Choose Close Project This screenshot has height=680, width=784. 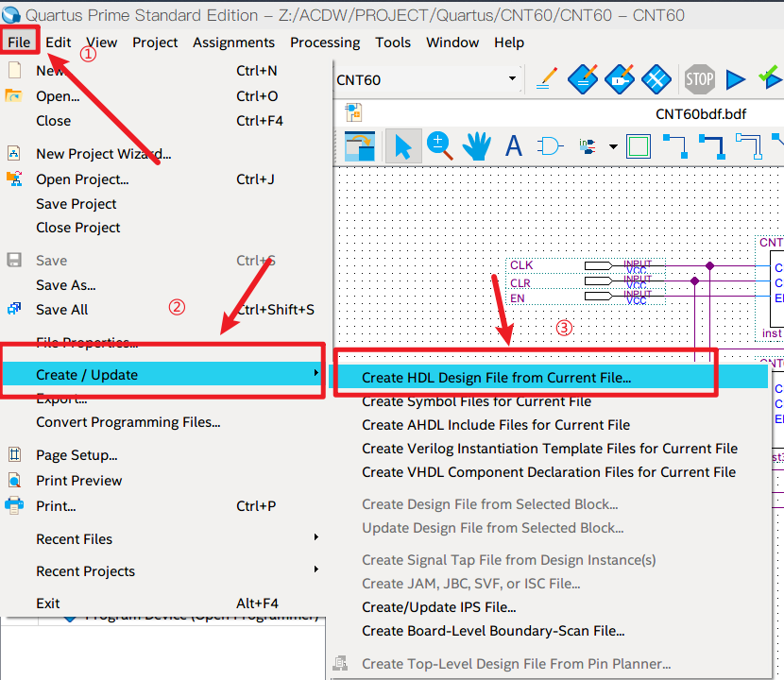point(78,228)
